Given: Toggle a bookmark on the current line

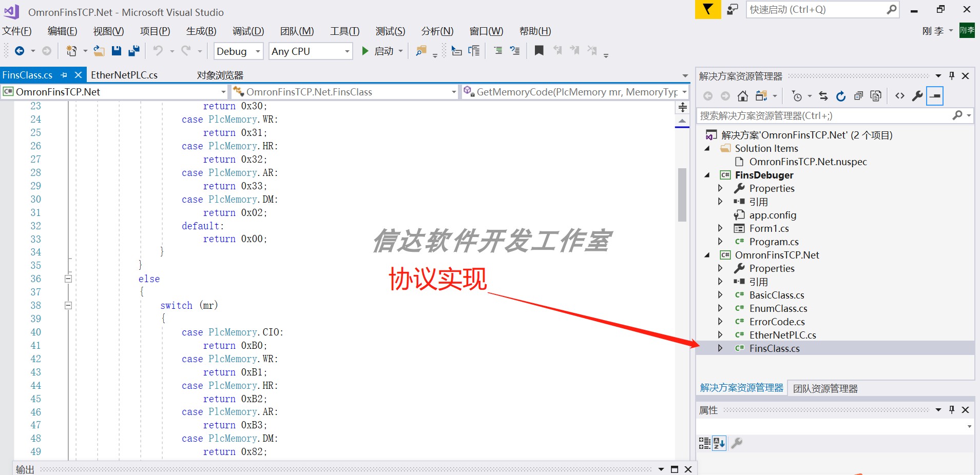Looking at the screenshot, I should coord(539,50).
